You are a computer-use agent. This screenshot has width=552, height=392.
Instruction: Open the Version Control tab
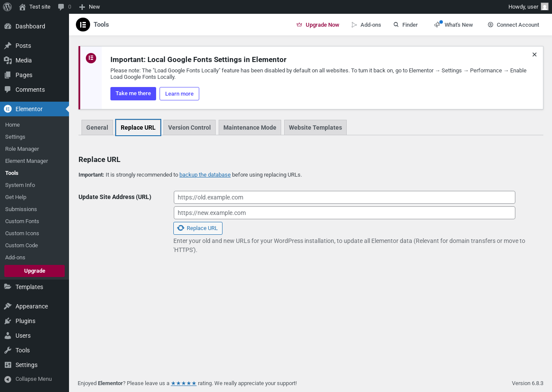189,128
